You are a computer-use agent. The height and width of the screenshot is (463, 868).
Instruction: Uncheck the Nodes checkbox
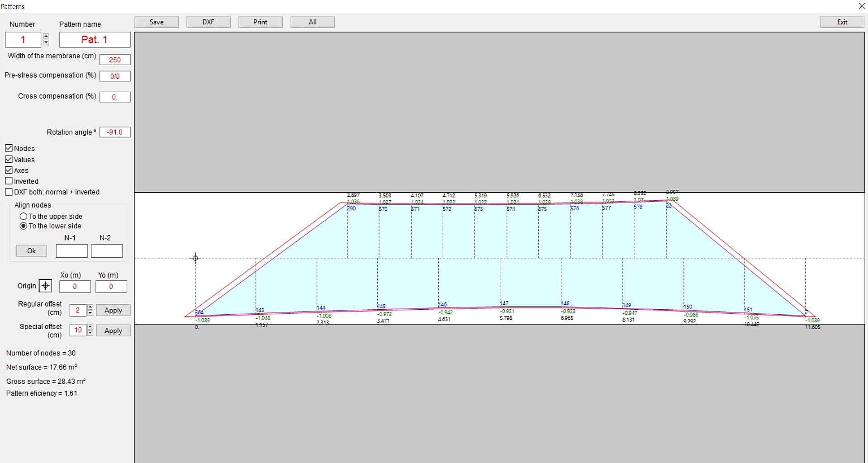click(9, 148)
